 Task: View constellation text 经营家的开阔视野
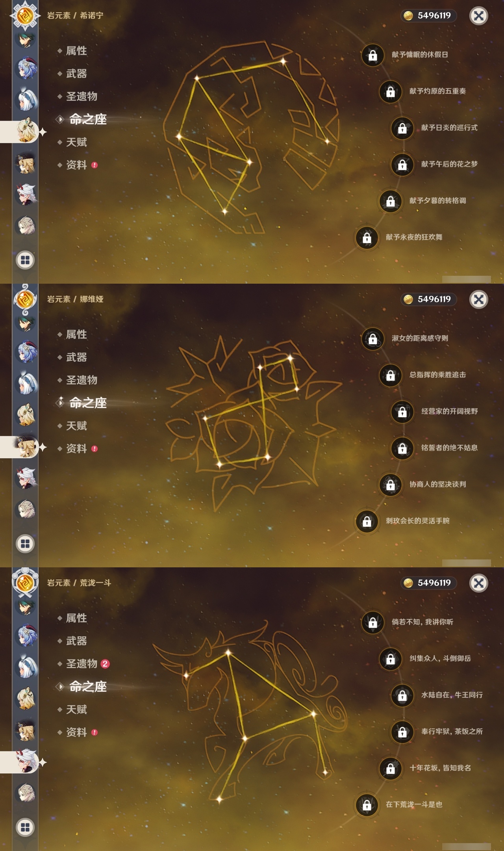(x=450, y=411)
